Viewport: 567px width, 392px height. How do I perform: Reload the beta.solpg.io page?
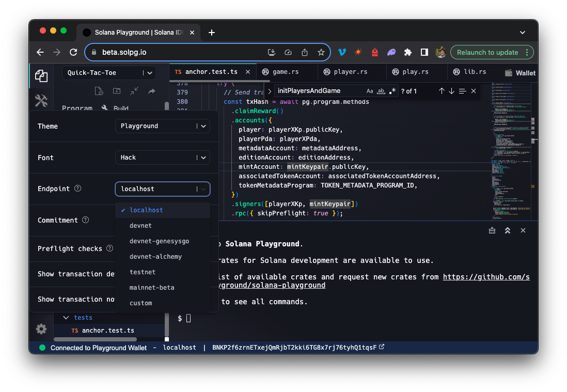[73, 53]
